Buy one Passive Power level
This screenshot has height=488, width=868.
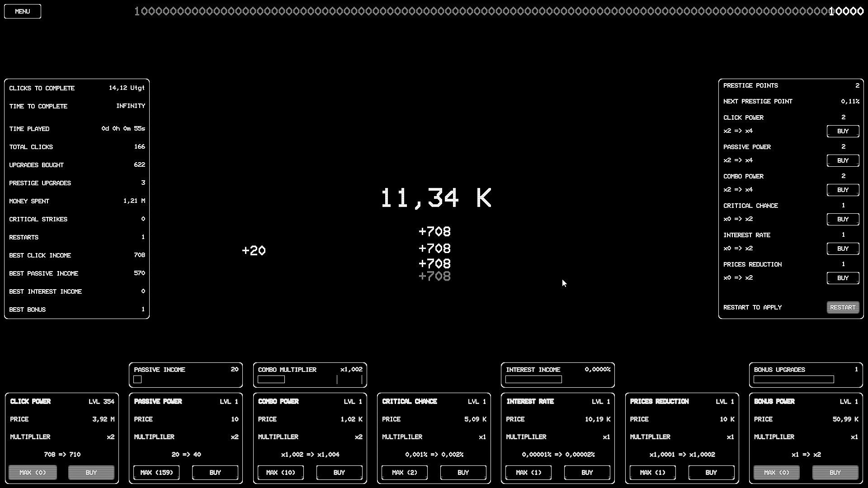(x=215, y=473)
